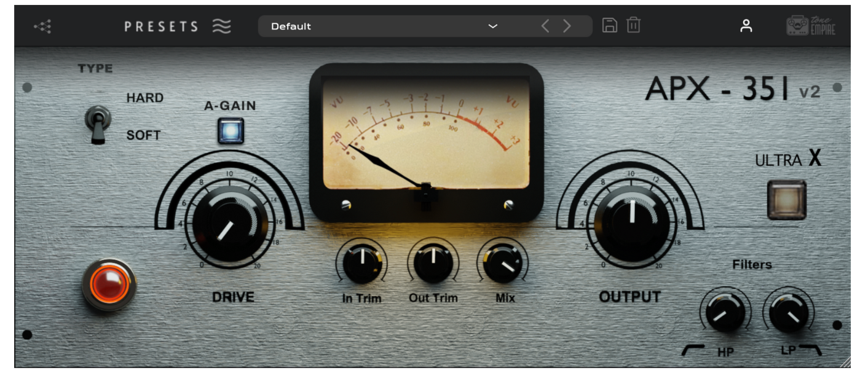The height and width of the screenshot is (373, 868).
Task: Click the Tone Empire logo
Action: click(811, 26)
